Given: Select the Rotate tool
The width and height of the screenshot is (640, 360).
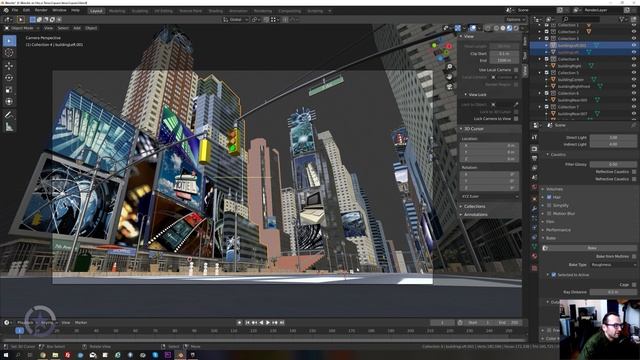Looking at the screenshot, I should pos(9,78).
